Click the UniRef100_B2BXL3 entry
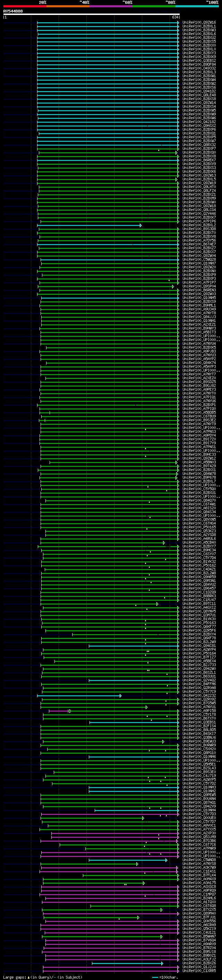This screenshot has height=980, width=222. pyautogui.click(x=199, y=72)
